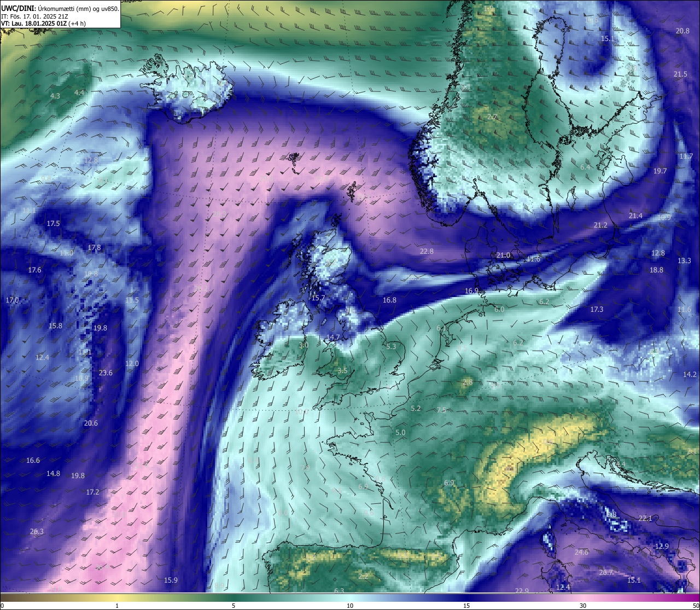Image resolution: width=700 pixels, height=610 pixels.
Task: Click the map value 12.0
Action: coord(132,363)
